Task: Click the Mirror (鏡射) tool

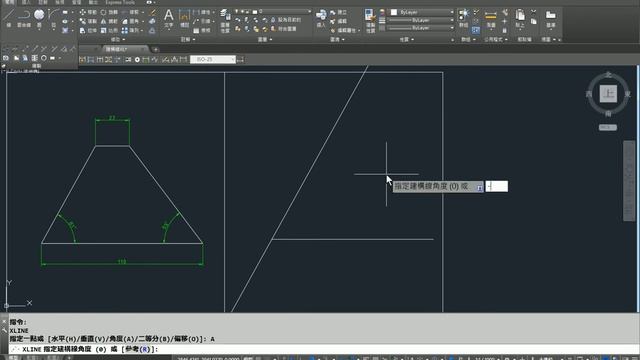Action: 109,21
